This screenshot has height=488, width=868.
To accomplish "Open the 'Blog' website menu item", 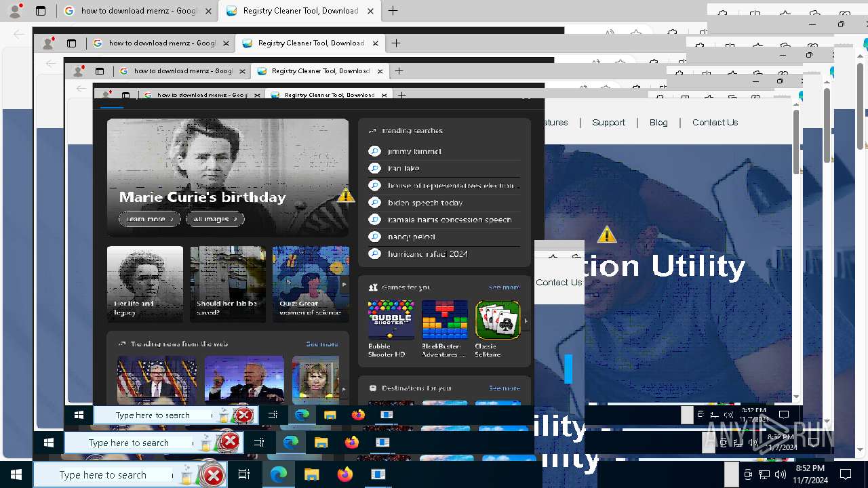I will (658, 123).
